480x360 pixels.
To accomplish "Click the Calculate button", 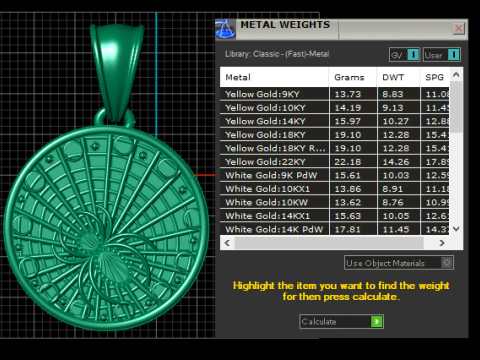I will point(341,322).
